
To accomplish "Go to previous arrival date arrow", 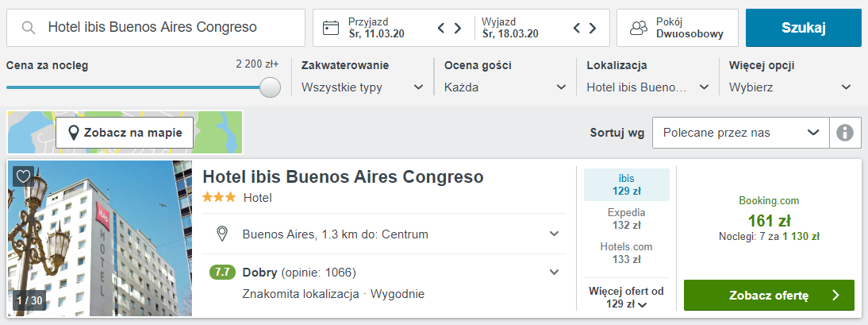I will 441,28.
